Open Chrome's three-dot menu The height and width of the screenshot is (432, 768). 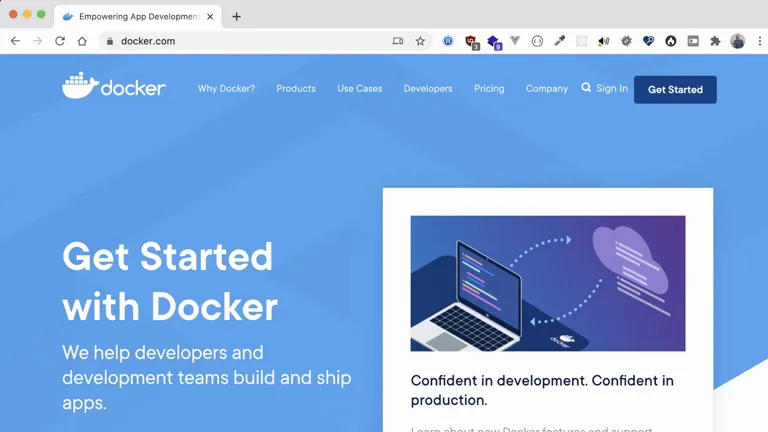click(760, 41)
